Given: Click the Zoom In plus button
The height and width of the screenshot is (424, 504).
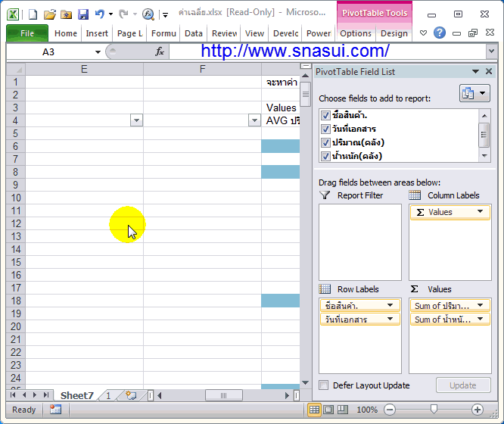Looking at the screenshot, I should tap(478, 410).
